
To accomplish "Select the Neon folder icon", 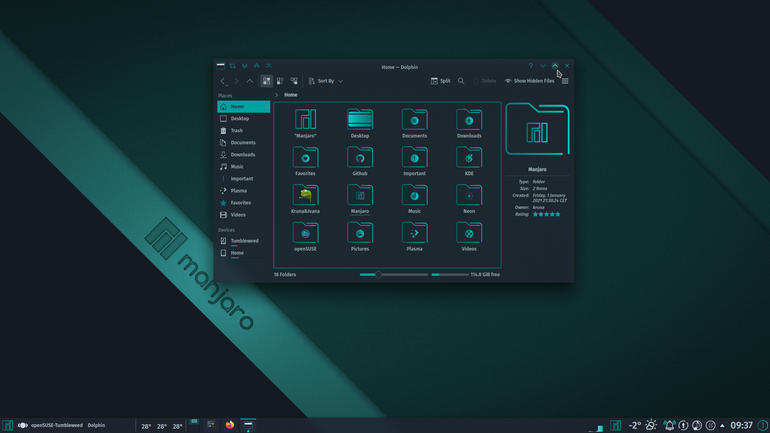I will click(x=469, y=195).
